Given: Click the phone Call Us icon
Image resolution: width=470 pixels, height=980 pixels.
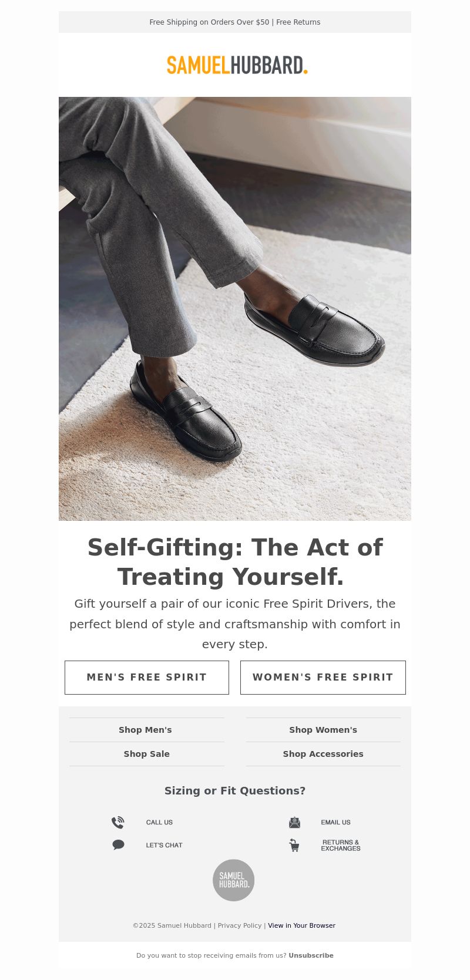Looking at the screenshot, I should pos(118,822).
